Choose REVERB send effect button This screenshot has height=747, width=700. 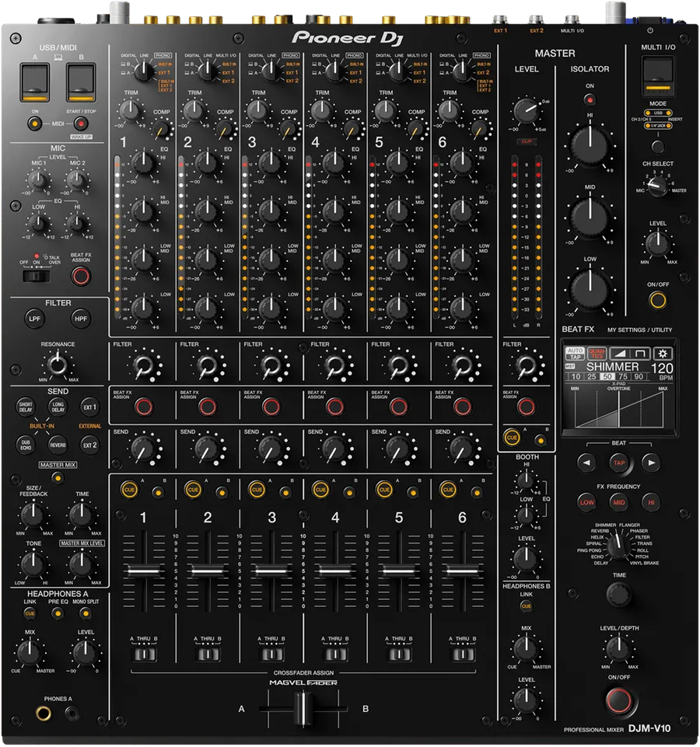(58, 445)
